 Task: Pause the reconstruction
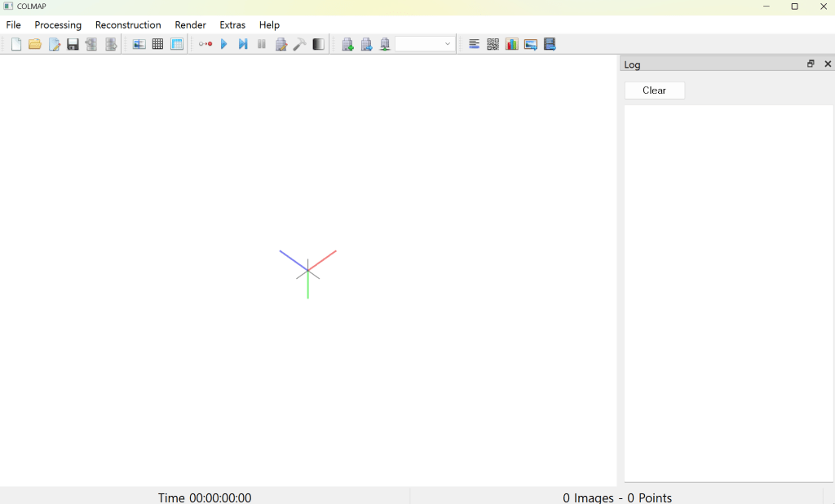(x=262, y=44)
